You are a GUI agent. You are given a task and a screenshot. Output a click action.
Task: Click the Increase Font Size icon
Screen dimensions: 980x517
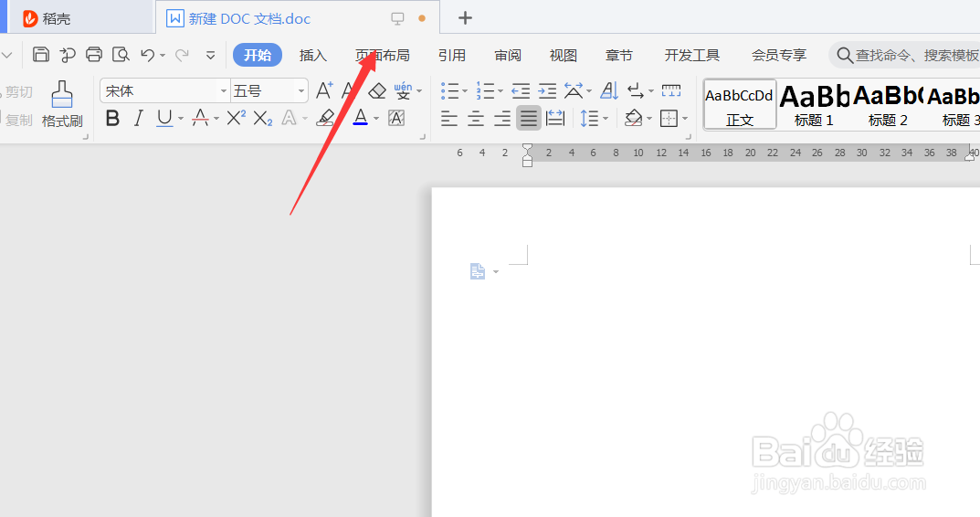pos(324,90)
